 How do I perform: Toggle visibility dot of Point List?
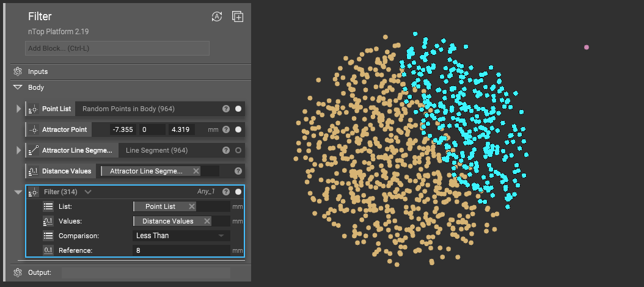(238, 109)
